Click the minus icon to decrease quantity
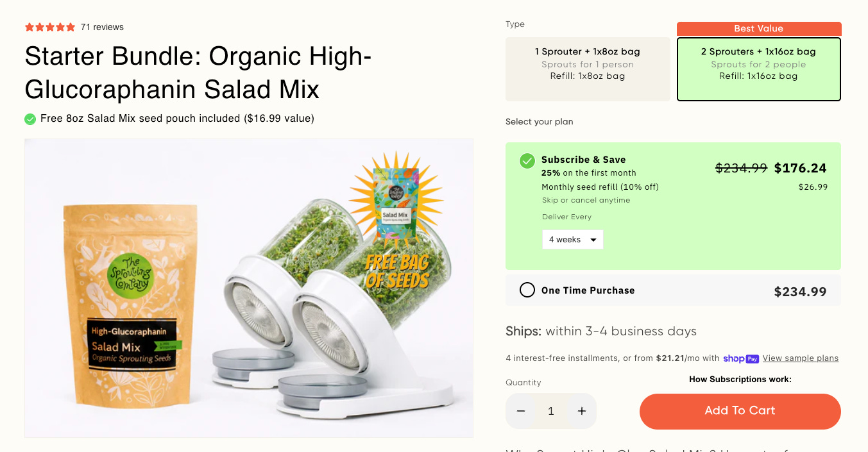The image size is (868, 452). pyautogui.click(x=521, y=411)
